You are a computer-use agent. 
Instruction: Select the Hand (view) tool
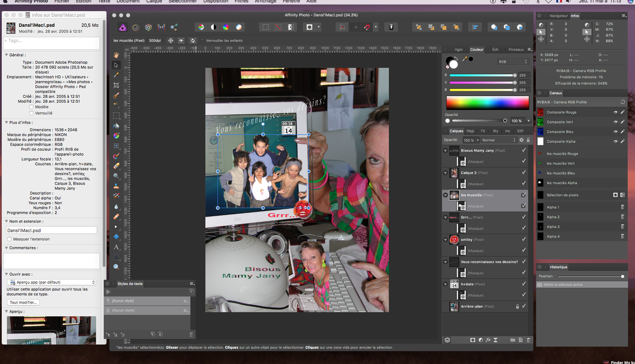tap(116, 55)
